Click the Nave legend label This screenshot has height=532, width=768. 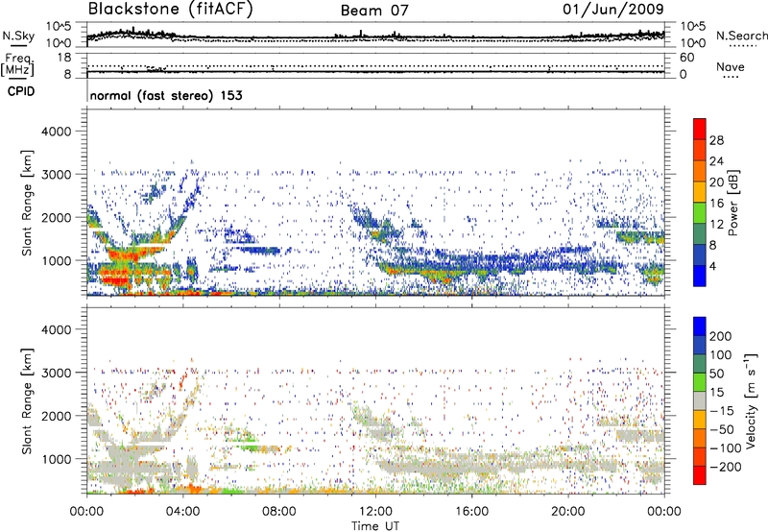pyautogui.click(x=730, y=67)
